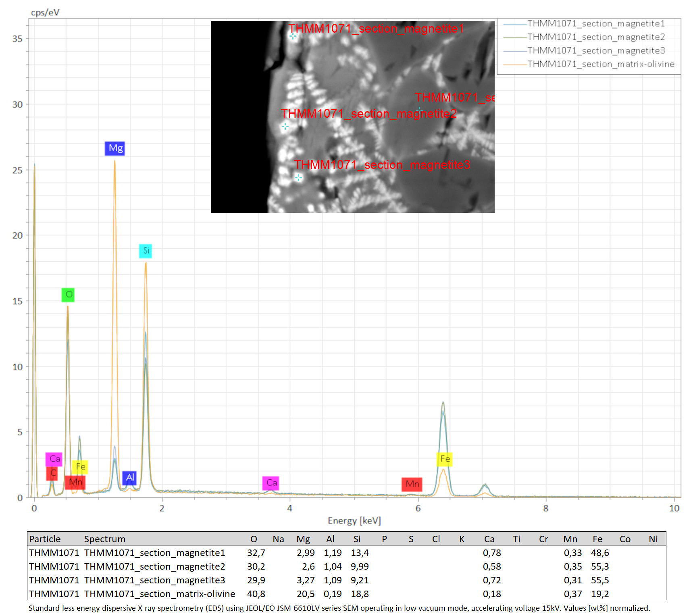This screenshot has height=616, width=691.
Task: Click the blue Mg peak label
Action: [x=115, y=148]
